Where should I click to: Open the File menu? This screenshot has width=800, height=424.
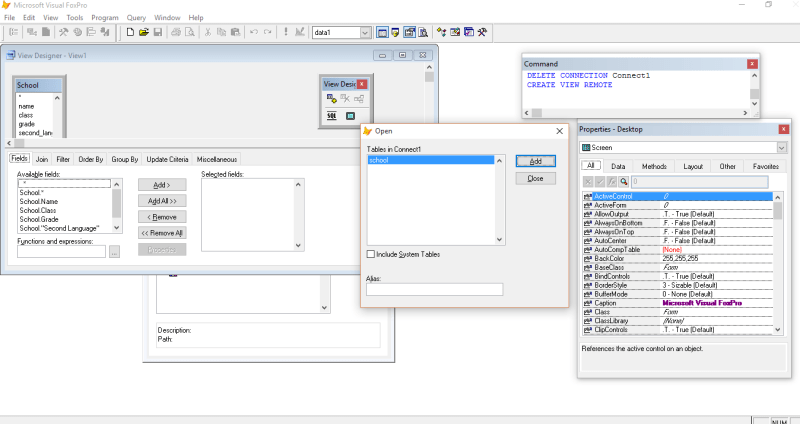9,17
